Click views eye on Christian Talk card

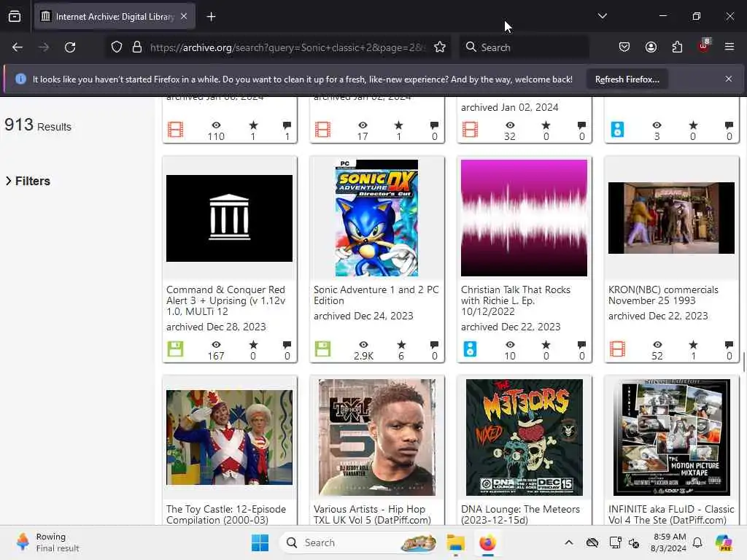[x=510, y=345]
